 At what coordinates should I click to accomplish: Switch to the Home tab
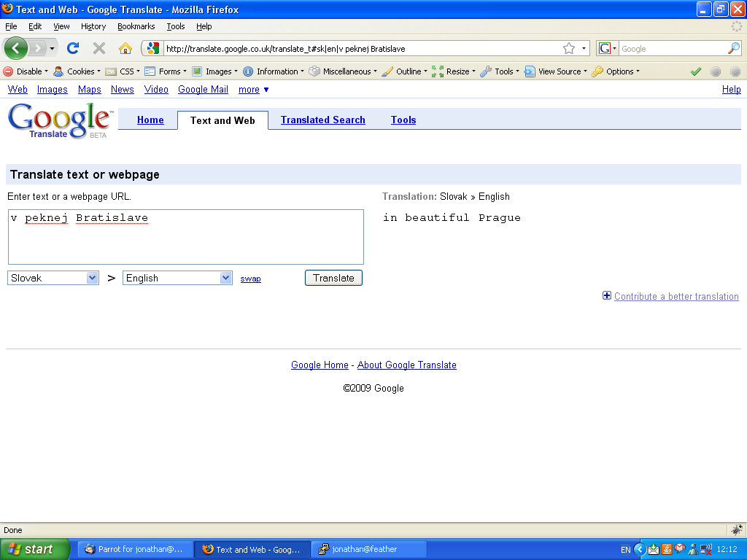pyautogui.click(x=150, y=120)
